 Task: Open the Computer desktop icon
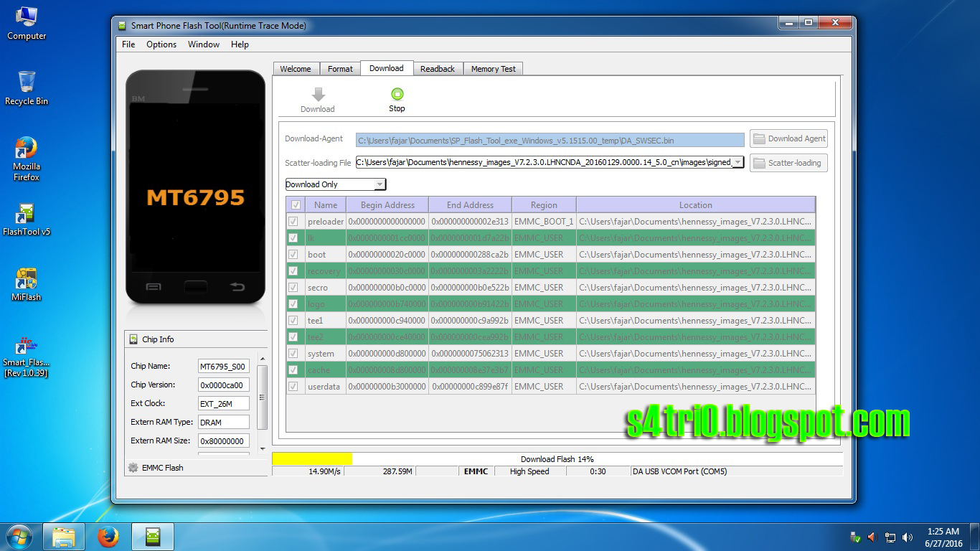[x=27, y=24]
